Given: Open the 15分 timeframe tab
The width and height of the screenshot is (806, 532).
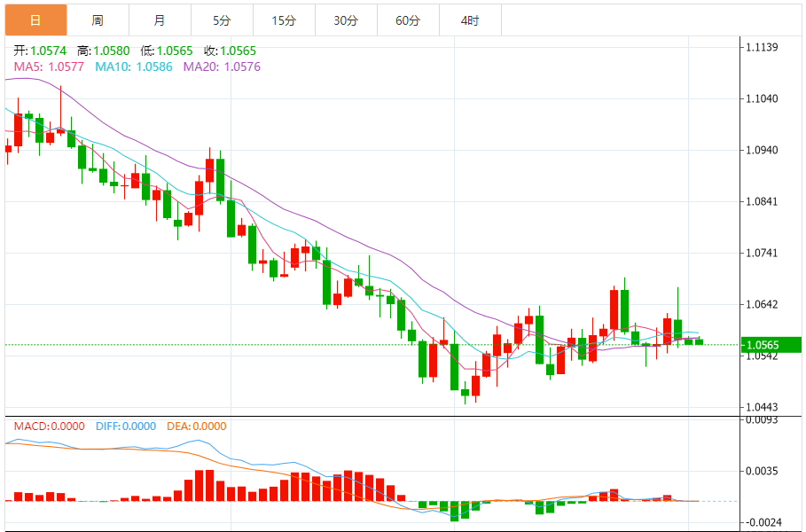Looking at the screenshot, I should 285,20.
